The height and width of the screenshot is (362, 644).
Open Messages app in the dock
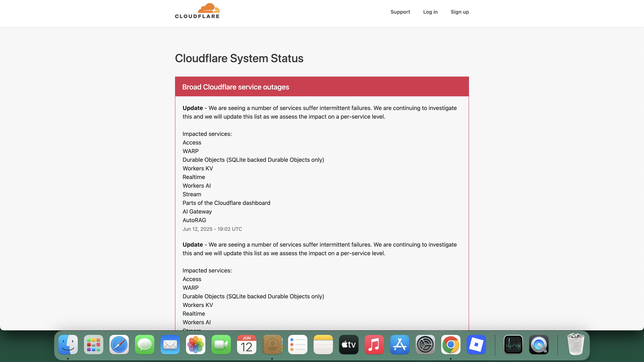click(144, 345)
